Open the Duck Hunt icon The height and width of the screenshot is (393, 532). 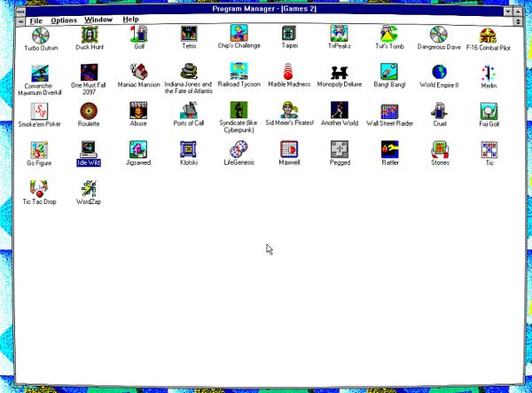(x=90, y=35)
